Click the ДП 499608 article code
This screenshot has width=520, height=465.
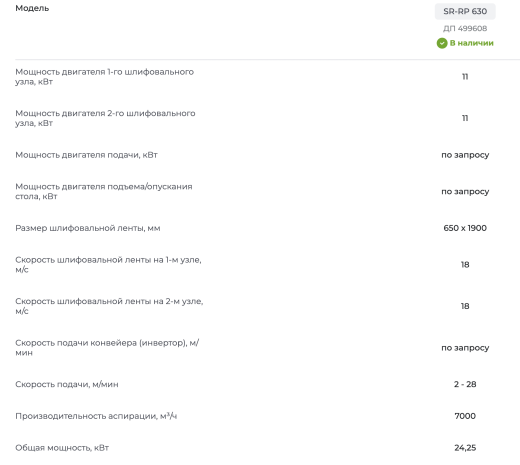point(465,28)
